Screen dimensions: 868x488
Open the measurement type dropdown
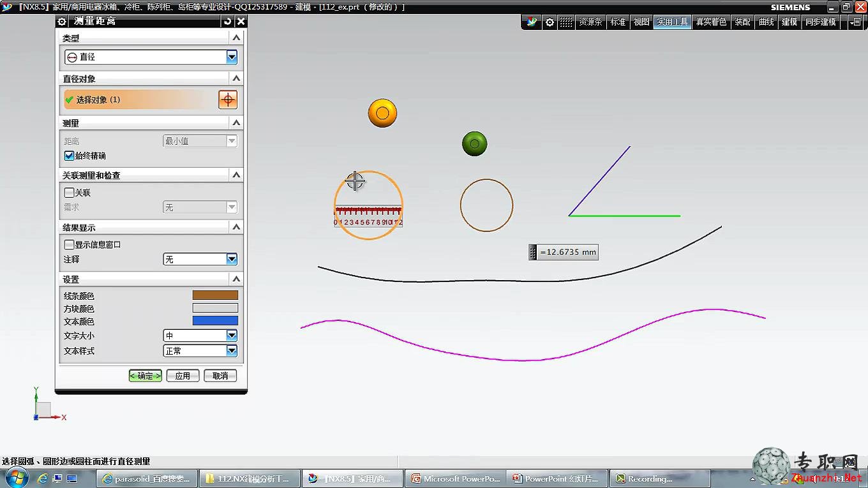coord(151,57)
